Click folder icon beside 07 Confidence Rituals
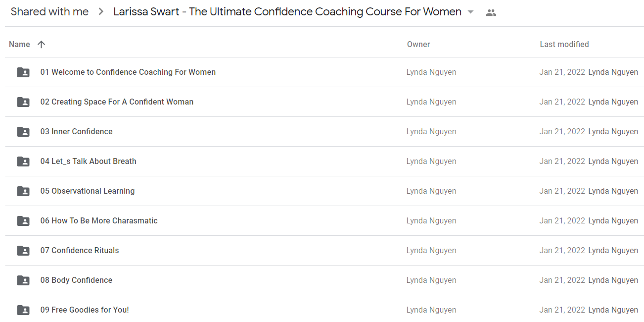The width and height of the screenshot is (644, 322). (23, 251)
